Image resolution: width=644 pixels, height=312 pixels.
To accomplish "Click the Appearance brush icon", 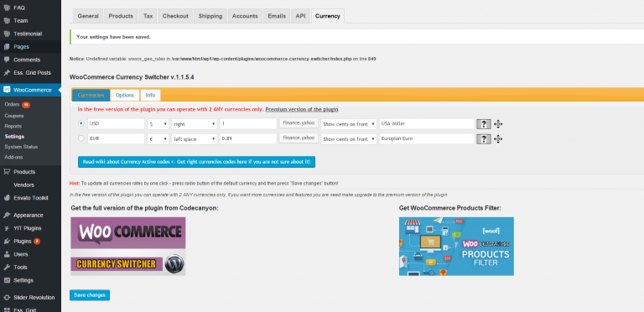I will click(x=7, y=215).
